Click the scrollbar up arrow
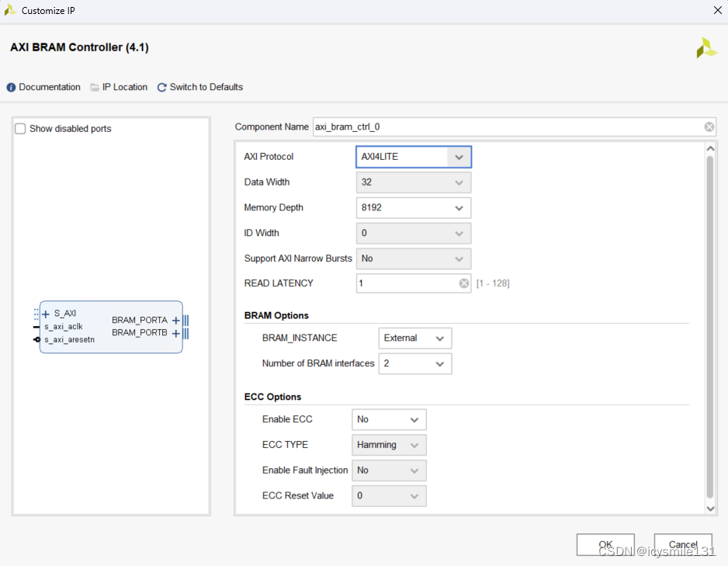The width and height of the screenshot is (728, 566). pyautogui.click(x=710, y=148)
